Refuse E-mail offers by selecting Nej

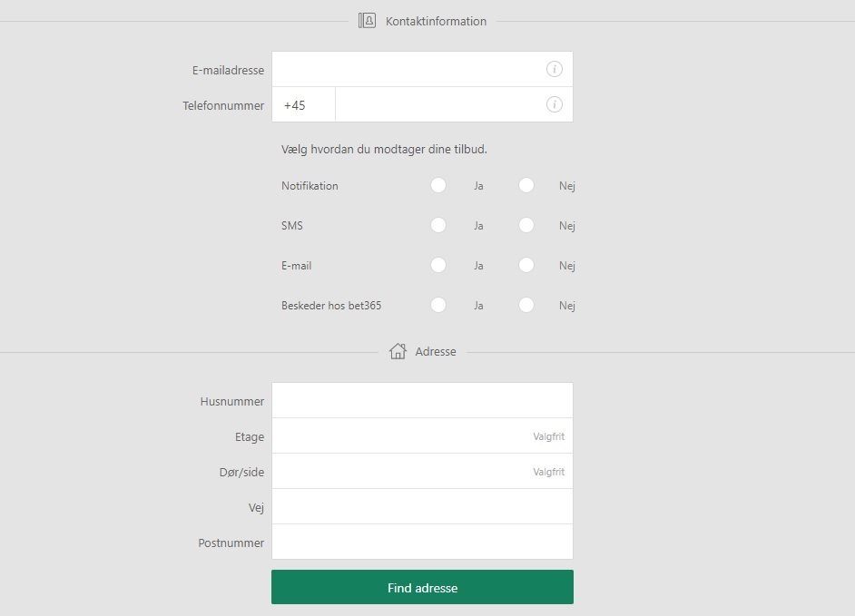pos(526,265)
